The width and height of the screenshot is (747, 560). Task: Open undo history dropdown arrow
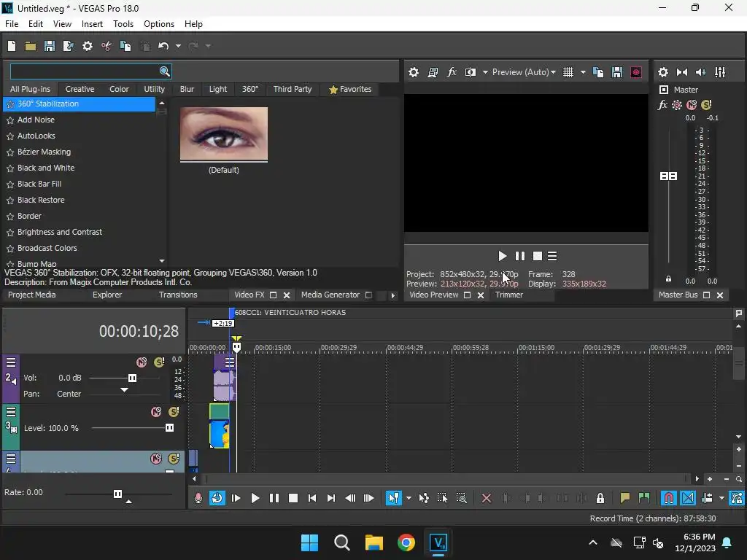pyautogui.click(x=178, y=46)
